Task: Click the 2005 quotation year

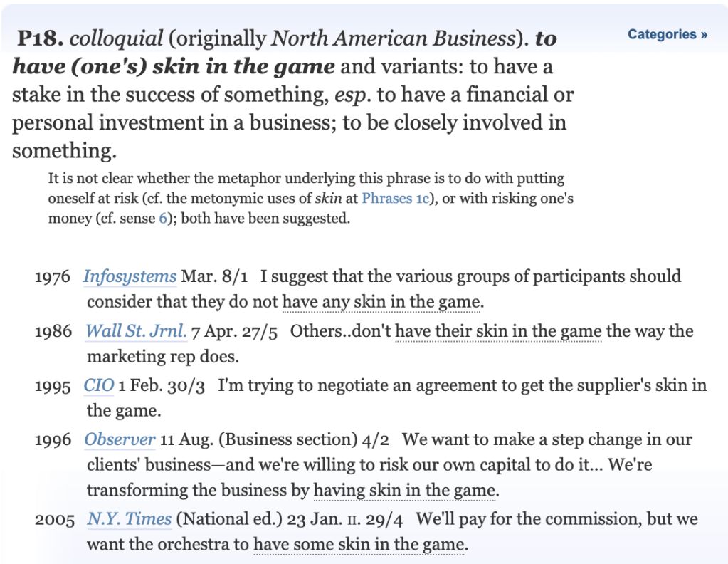Action: click(54, 521)
